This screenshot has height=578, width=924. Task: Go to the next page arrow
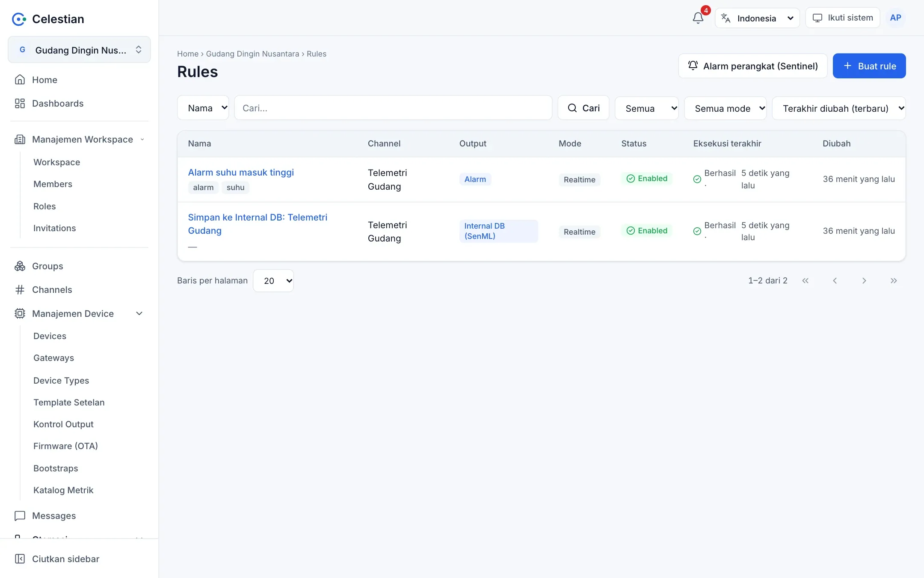864,280
